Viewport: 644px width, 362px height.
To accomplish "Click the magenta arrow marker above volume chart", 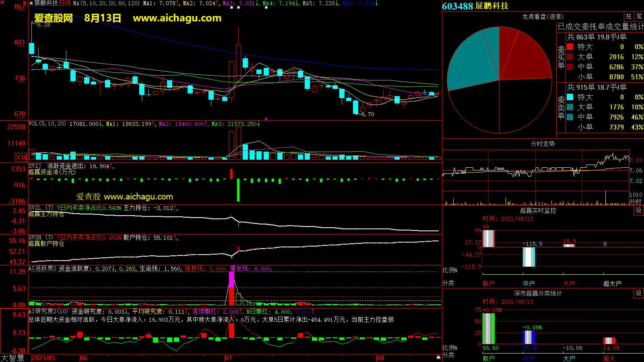I will [266, 119].
